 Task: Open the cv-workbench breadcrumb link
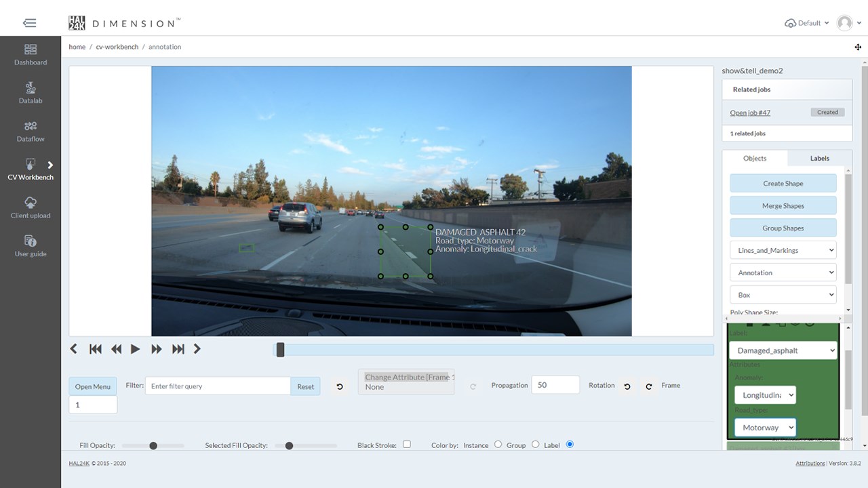pos(117,47)
